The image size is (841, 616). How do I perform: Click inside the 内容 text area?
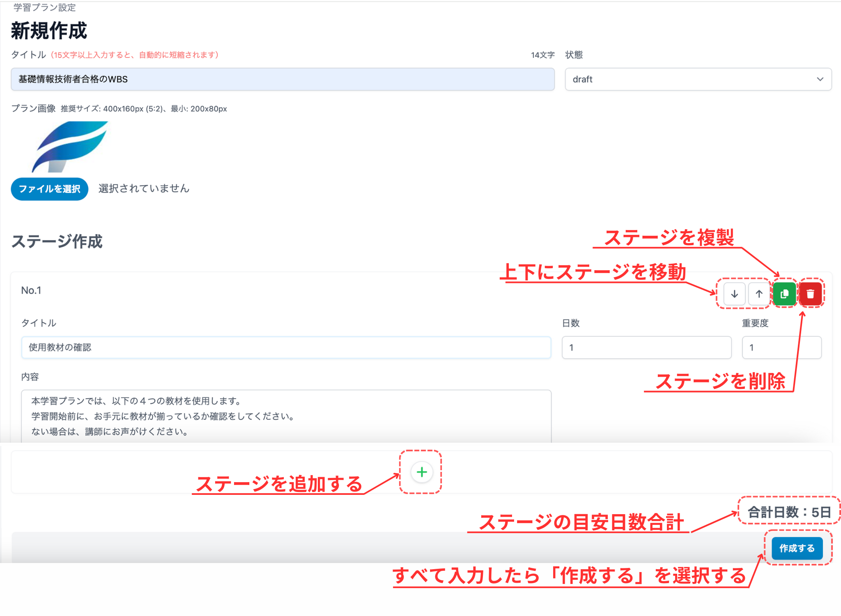[x=286, y=416]
